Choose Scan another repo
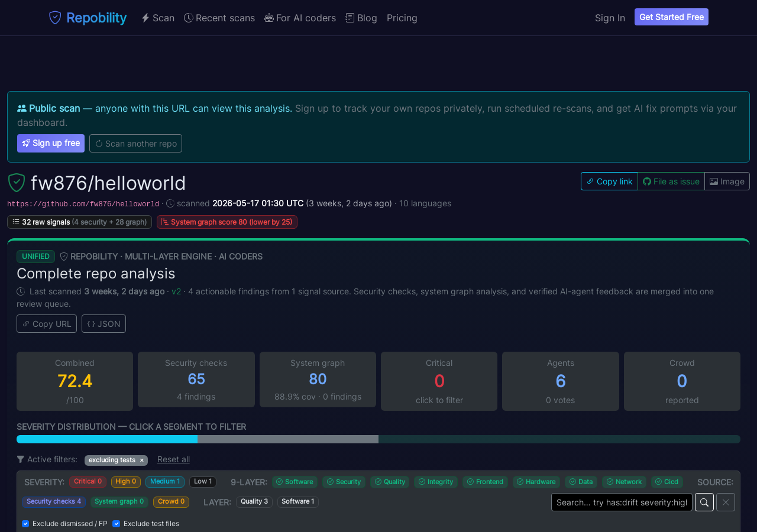 click(x=135, y=144)
